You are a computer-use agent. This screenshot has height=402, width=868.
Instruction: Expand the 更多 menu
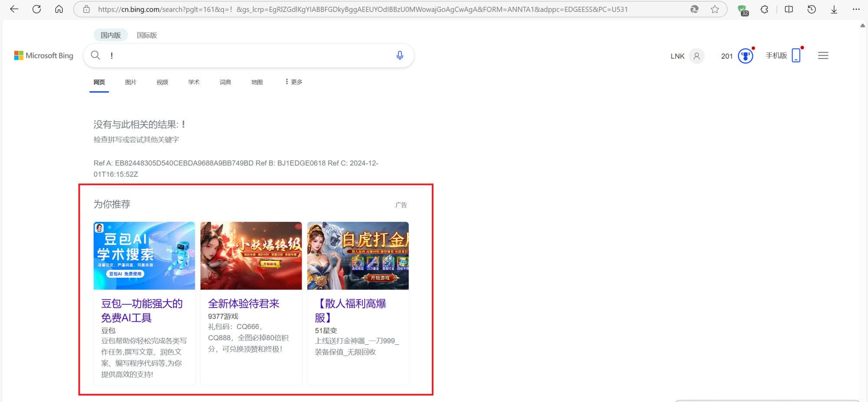(x=294, y=82)
